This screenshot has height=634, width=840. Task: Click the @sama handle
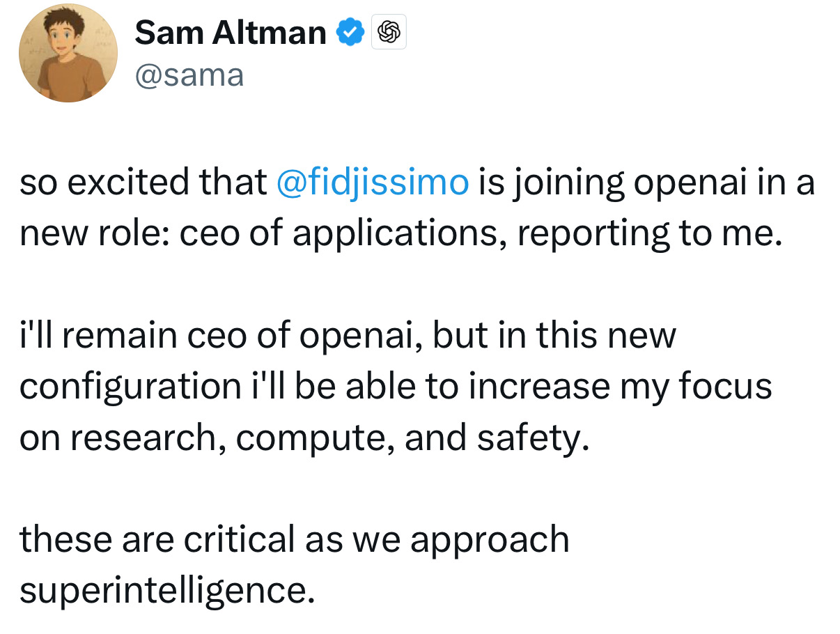pos(189,75)
